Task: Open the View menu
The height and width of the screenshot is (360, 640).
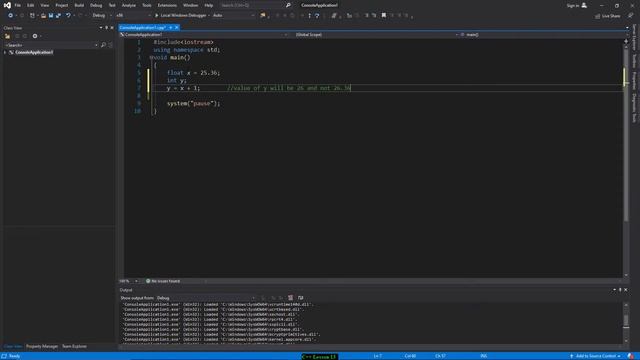Action: tap(44, 5)
